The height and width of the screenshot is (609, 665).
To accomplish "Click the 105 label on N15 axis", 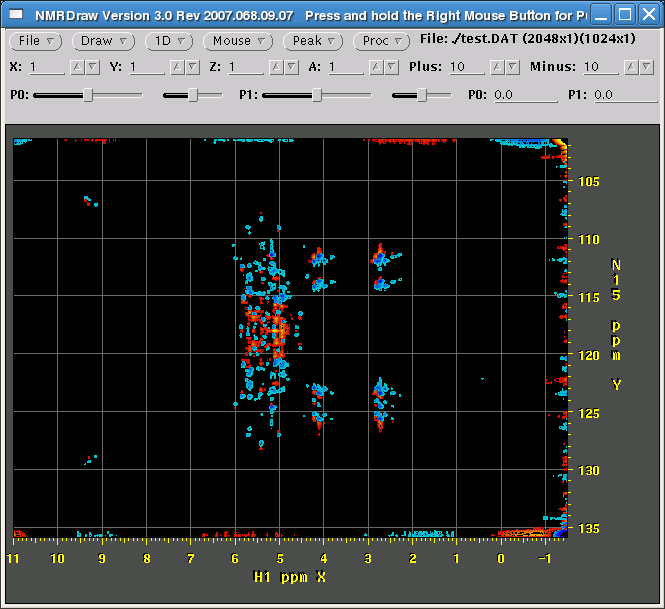I will click(589, 182).
